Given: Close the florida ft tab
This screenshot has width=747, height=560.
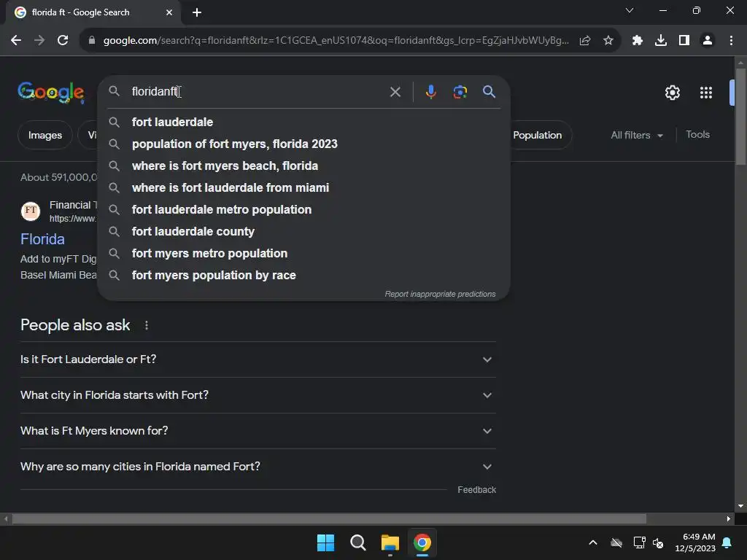Looking at the screenshot, I should pyautogui.click(x=169, y=12).
